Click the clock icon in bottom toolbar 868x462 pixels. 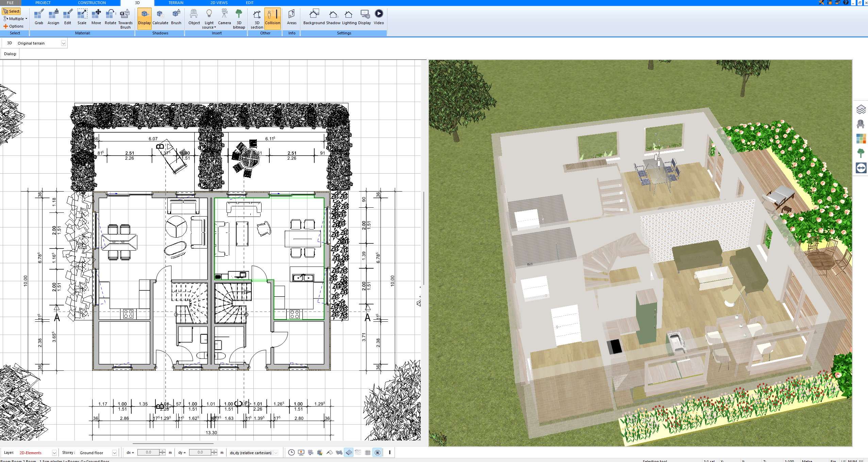pyautogui.click(x=291, y=452)
